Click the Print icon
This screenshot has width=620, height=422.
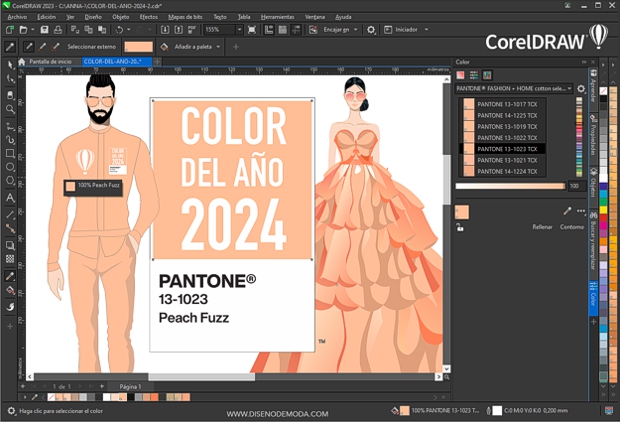click(x=58, y=30)
